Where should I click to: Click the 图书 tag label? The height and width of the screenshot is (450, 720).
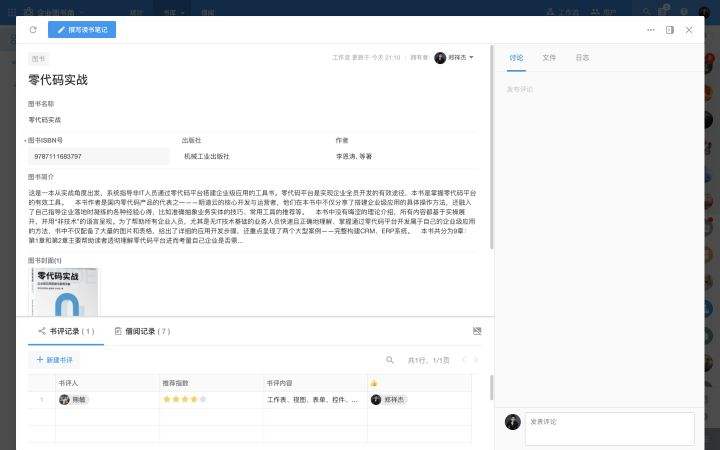[x=38, y=59]
